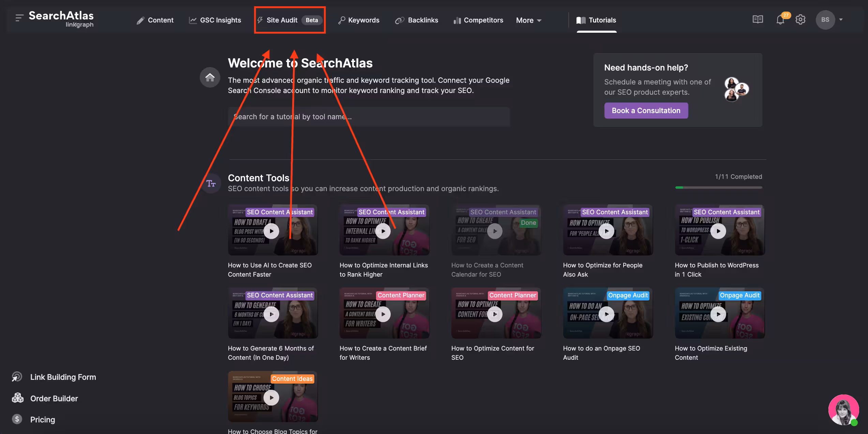The width and height of the screenshot is (868, 434).
Task: Click the home icon beside Welcome heading
Action: point(210,77)
